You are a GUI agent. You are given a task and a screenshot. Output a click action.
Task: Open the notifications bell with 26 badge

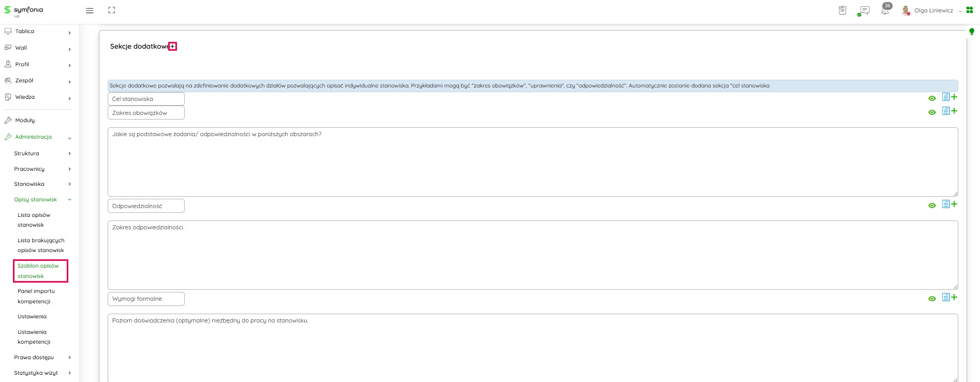coord(885,10)
